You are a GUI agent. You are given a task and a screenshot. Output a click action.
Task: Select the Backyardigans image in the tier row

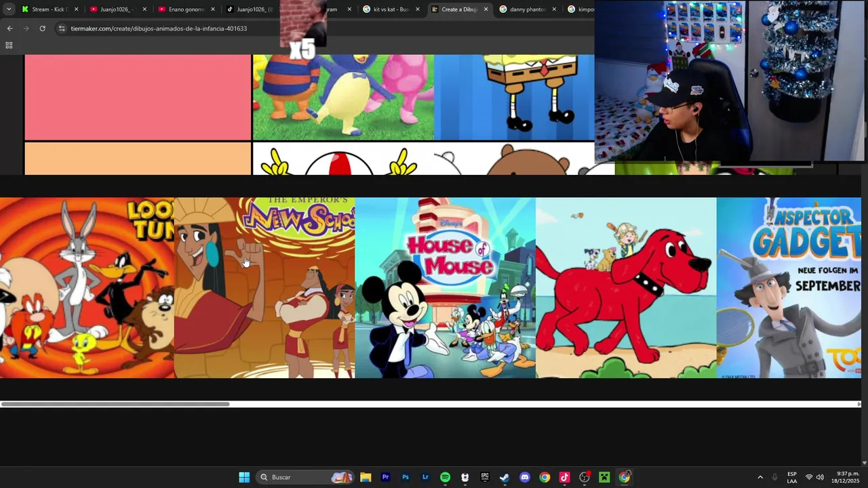click(x=343, y=98)
